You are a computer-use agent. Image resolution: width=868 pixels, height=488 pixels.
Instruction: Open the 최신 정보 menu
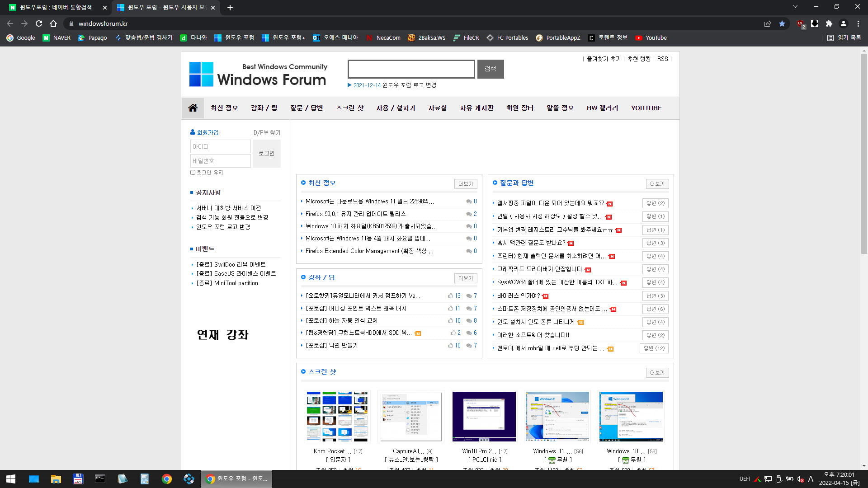tap(224, 108)
